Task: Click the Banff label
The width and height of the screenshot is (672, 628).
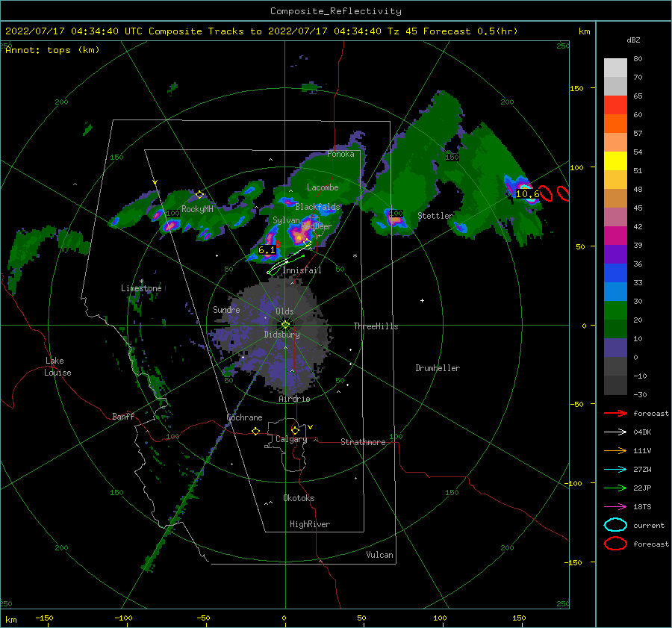Action: (123, 416)
